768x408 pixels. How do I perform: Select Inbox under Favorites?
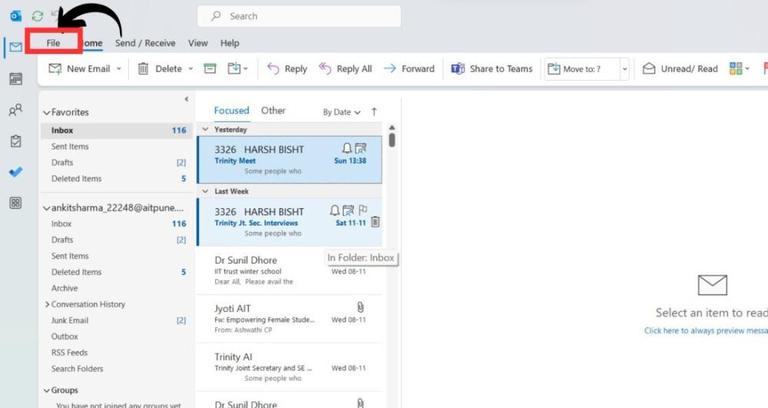tap(117, 130)
